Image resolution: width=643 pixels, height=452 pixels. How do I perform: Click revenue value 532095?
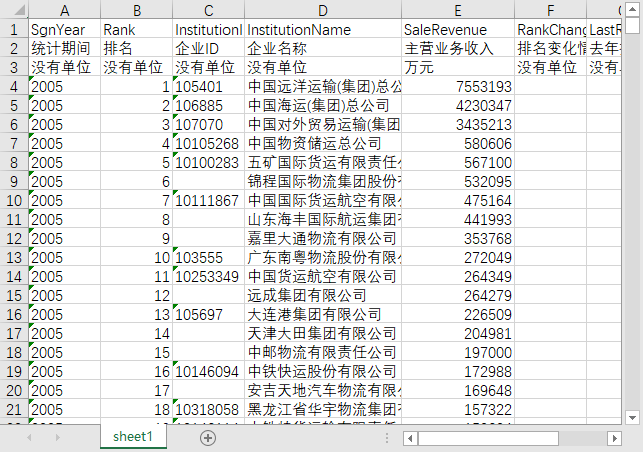coord(458,181)
